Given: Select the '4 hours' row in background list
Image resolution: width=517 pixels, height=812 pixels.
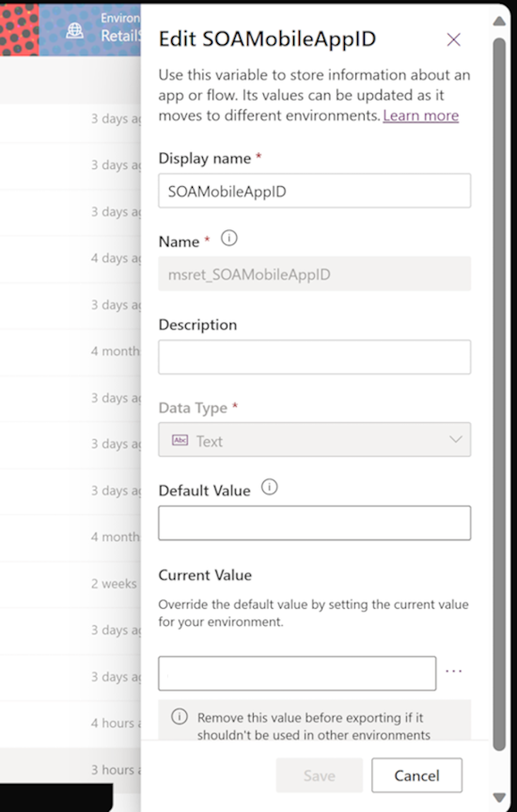Looking at the screenshot, I should coord(70,724).
